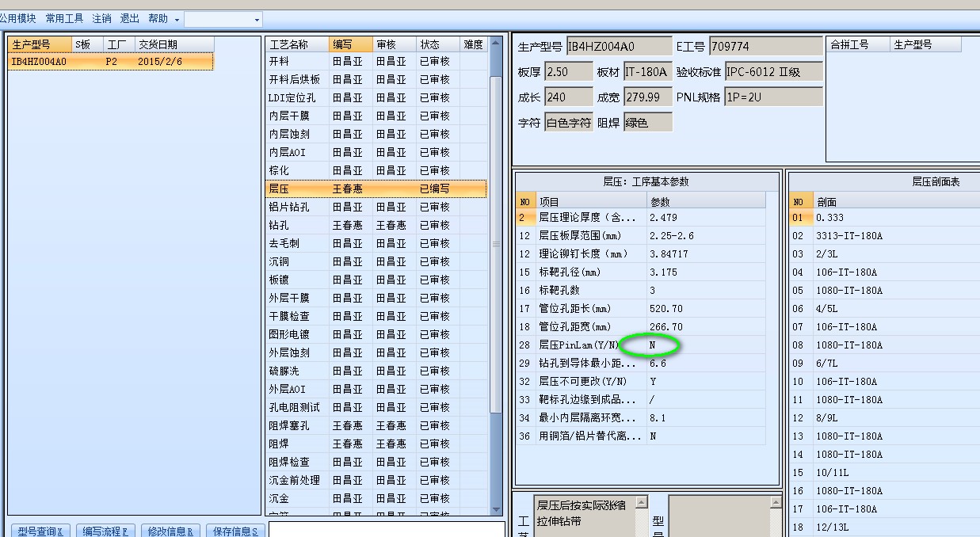Click the process list vertical scrollbar thumb
Image resolution: width=980 pixels, height=537 pixels.
496,244
